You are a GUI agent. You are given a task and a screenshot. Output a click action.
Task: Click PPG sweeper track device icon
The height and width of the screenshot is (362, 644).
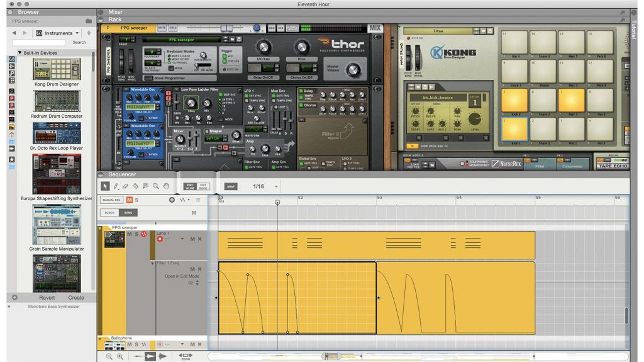114,239
